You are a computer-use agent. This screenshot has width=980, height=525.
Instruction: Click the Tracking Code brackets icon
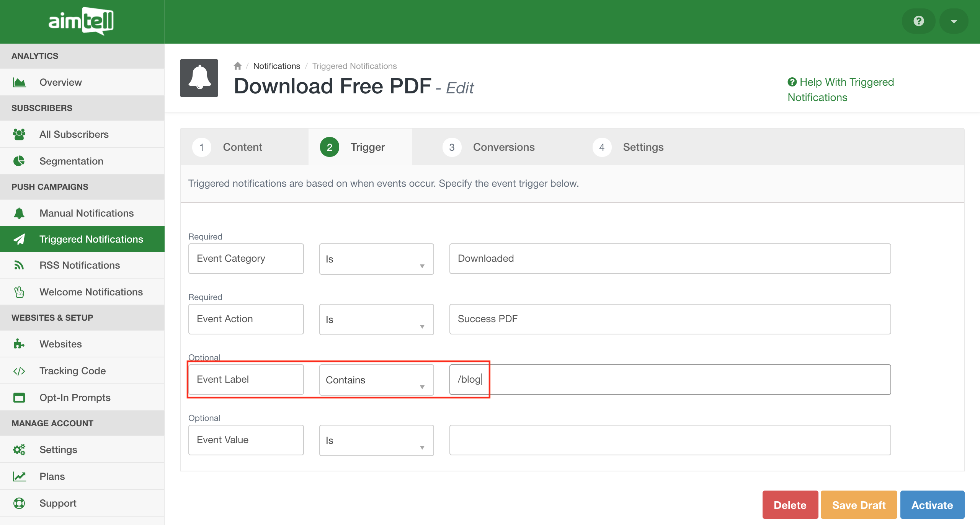pos(19,371)
